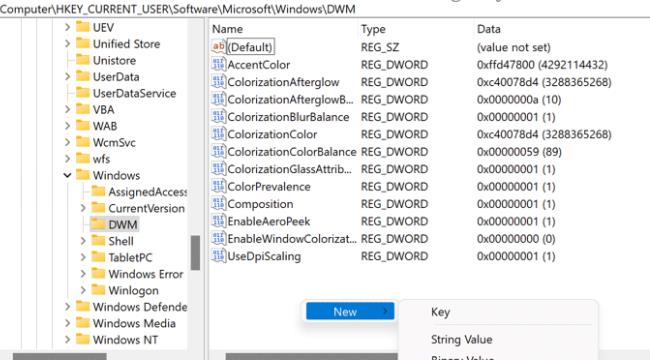
Task: Select the ColorizationAfterglowB... value name
Action: [x=290, y=99]
